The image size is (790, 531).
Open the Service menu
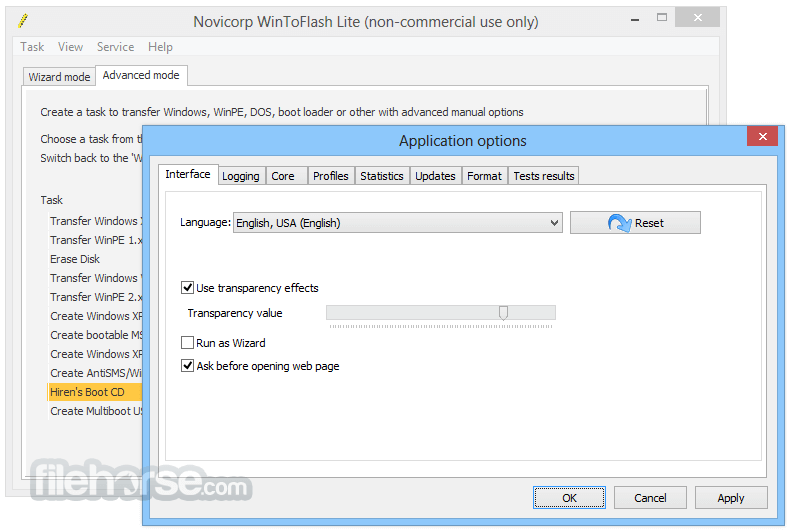coord(115,47)
